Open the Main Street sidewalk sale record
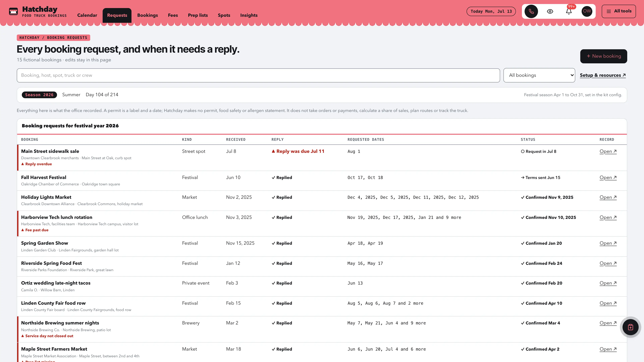The height and width of the screenshot is (362, 644). (608, 151)
